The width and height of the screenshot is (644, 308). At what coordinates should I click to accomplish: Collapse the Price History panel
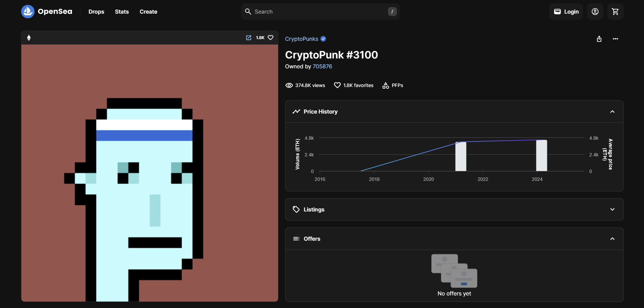[x=612, y=112]
